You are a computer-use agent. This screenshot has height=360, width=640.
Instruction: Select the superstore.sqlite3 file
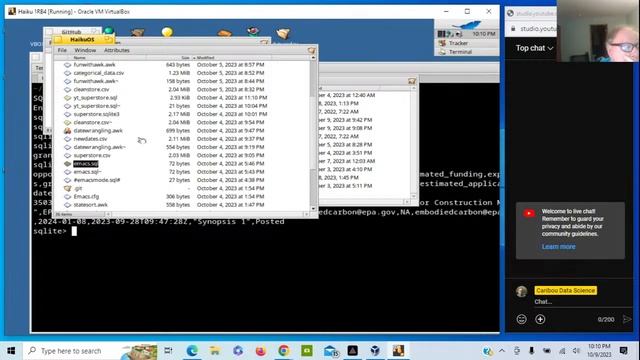coord(96,114)
